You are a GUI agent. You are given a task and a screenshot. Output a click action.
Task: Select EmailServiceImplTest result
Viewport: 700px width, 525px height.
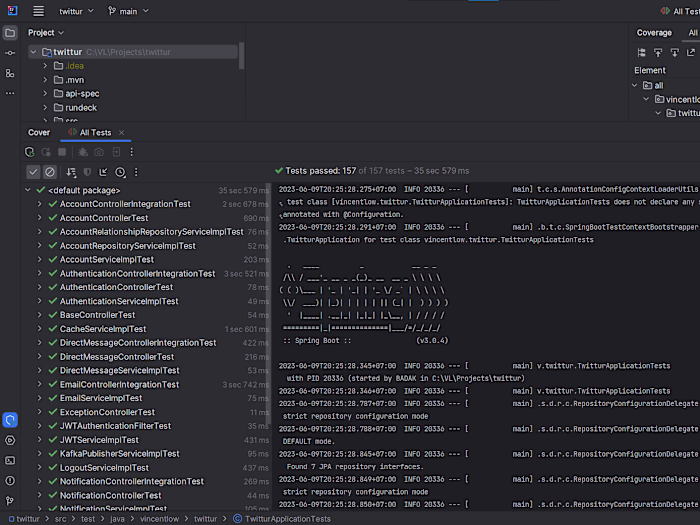pyautogui.click(x=101, y=398)
